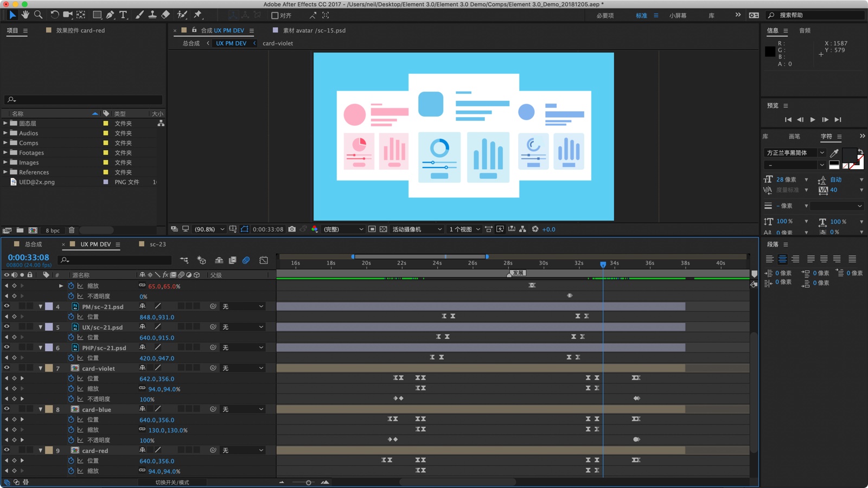The height and width of the screenshot is (488, 868).
Task: Enable the 对齐 snapping checkbox
Action: [275, 16]
